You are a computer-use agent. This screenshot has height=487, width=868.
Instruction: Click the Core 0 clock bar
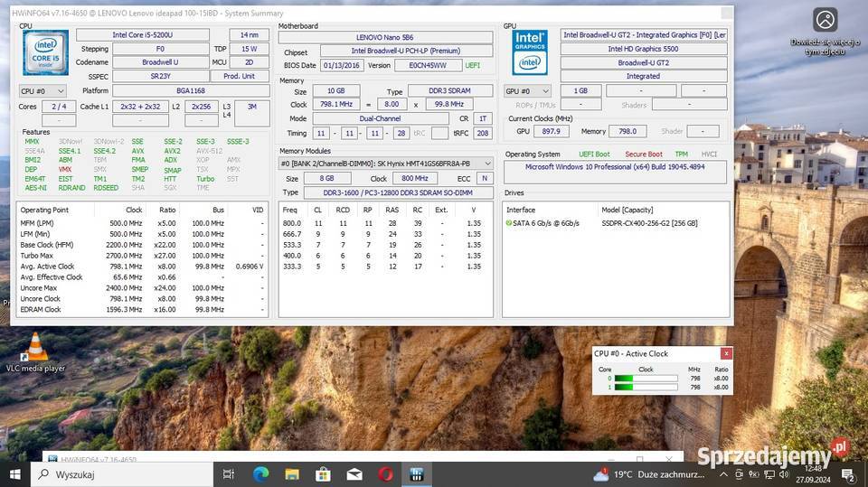646,379
